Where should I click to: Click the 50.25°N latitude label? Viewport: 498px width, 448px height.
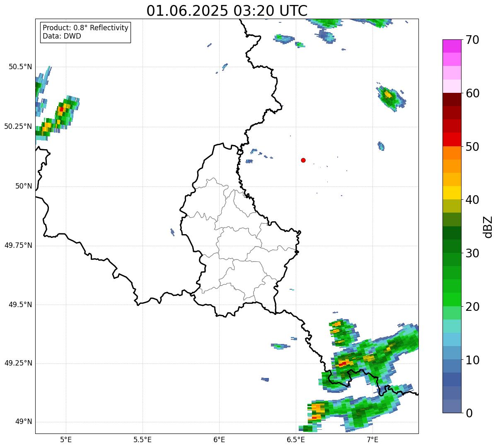[18, 126]
